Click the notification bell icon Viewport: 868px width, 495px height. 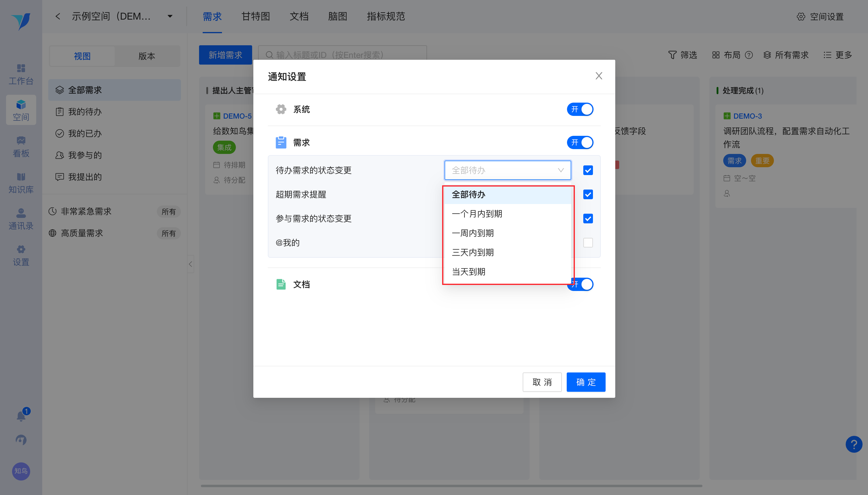tap(21, 416)
